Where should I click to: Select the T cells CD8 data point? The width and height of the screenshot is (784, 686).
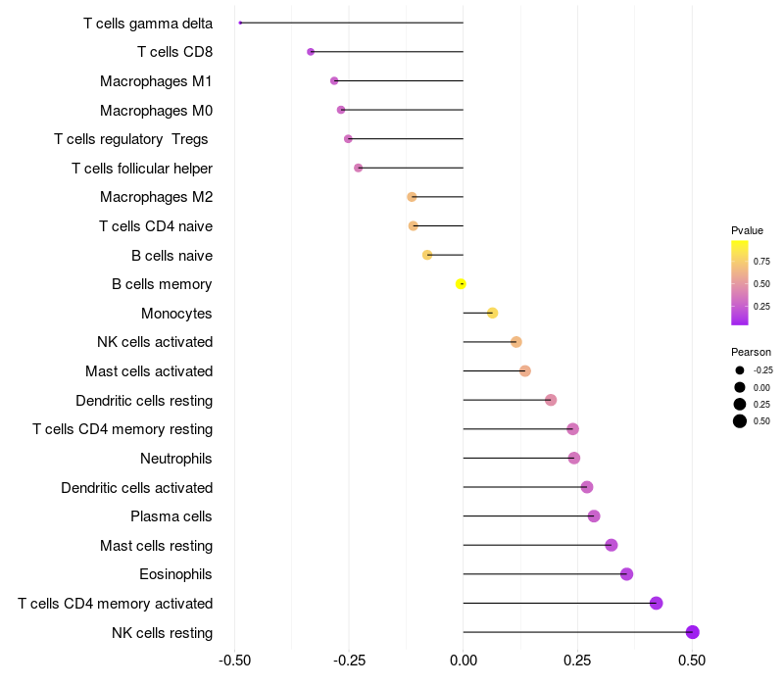click(x=311, y=52)
